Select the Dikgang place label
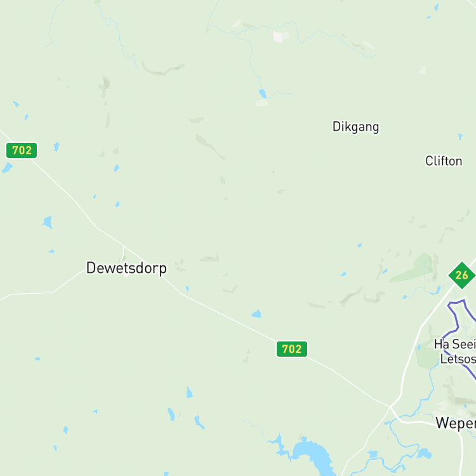This screenshot has width=476, height=476. (x=355, y=127)
